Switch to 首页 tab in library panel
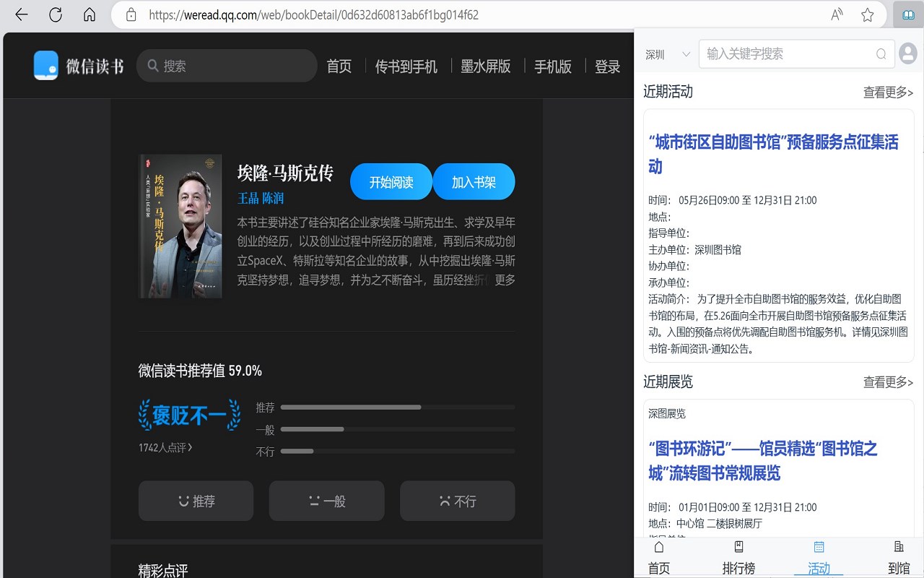 (x=658, y=558)
